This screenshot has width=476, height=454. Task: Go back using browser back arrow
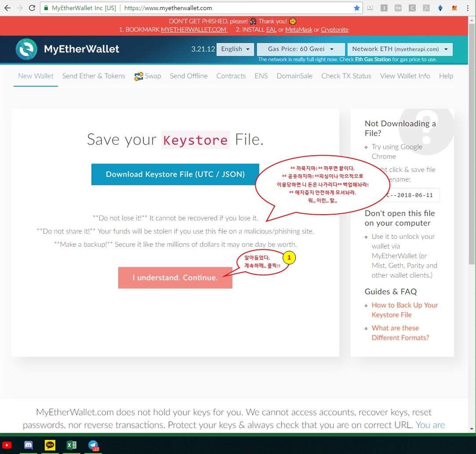tap(7, 8)
